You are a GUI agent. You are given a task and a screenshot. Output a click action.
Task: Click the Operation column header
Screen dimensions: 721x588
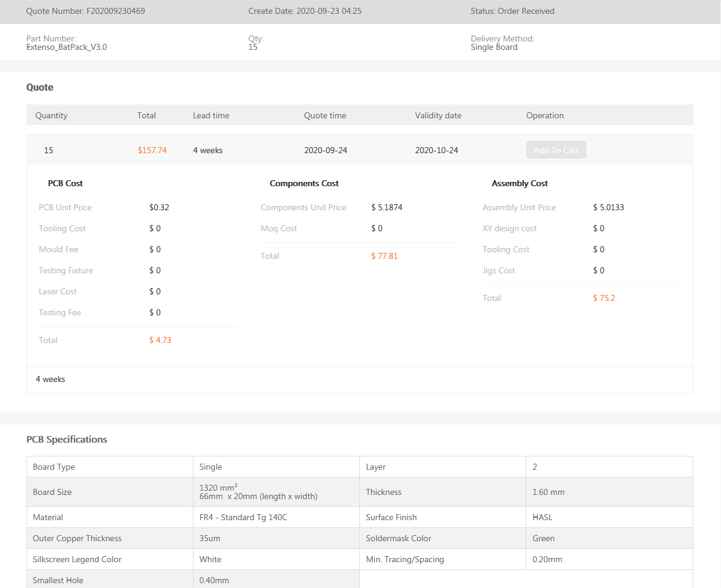[545, 115]
